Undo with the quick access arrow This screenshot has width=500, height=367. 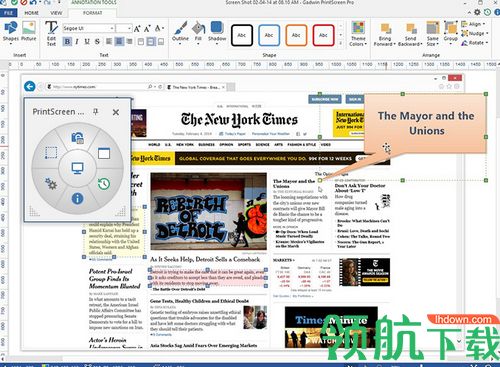pyautogui.click(x=33, y=3)
